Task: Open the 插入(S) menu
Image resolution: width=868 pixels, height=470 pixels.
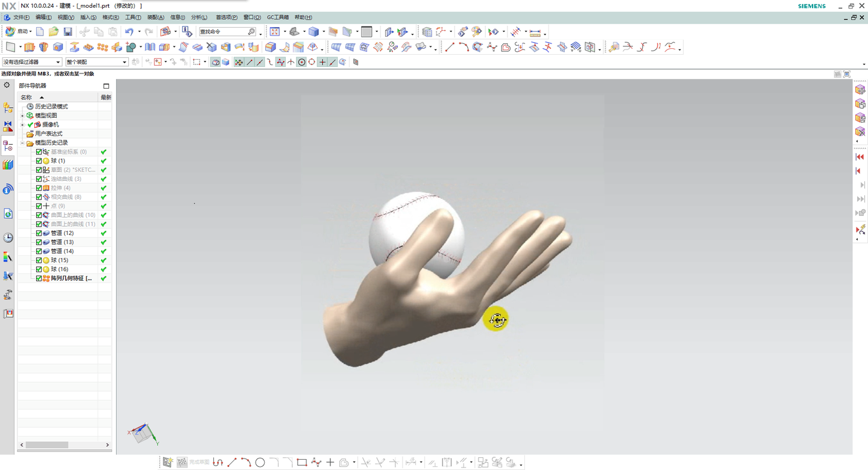Action: [88, 17]
